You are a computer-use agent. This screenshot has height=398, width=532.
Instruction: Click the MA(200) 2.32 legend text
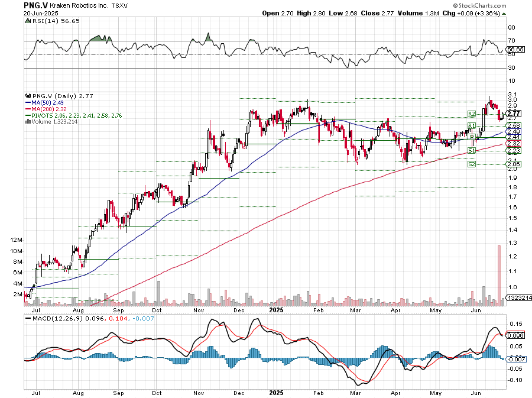49,109
